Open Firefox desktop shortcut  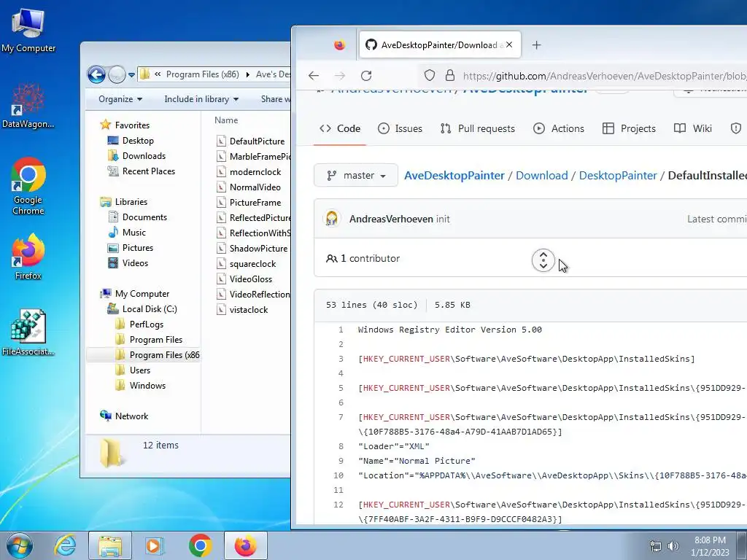click(28, 256)
